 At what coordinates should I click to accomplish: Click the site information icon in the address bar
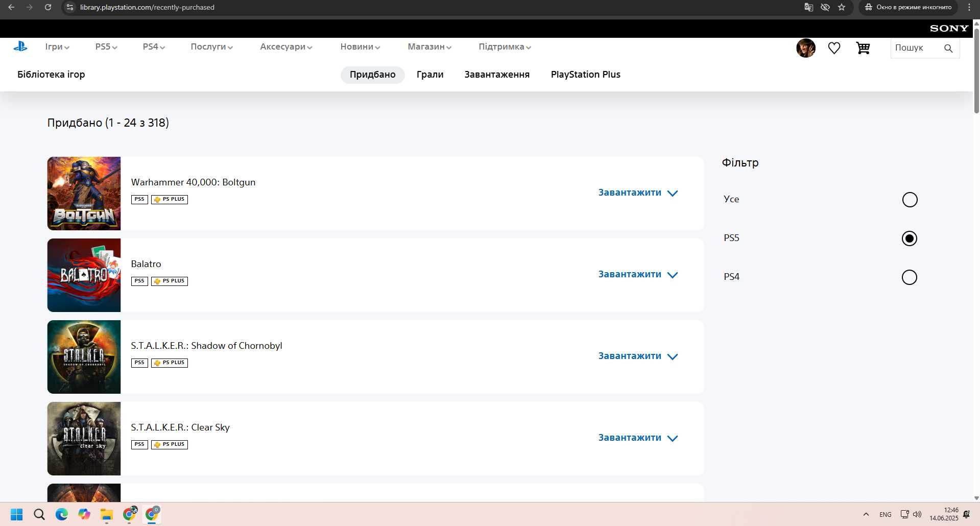(x=70, y=7)
